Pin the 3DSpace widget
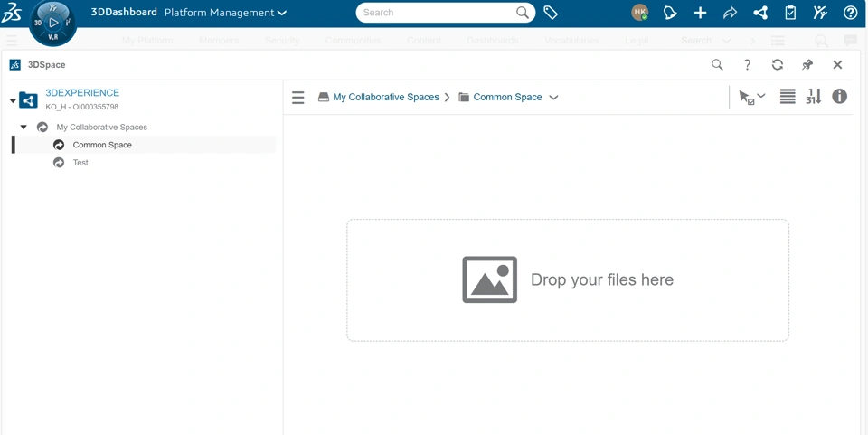This screenshot has width=868, height=435. pos(807,65)
